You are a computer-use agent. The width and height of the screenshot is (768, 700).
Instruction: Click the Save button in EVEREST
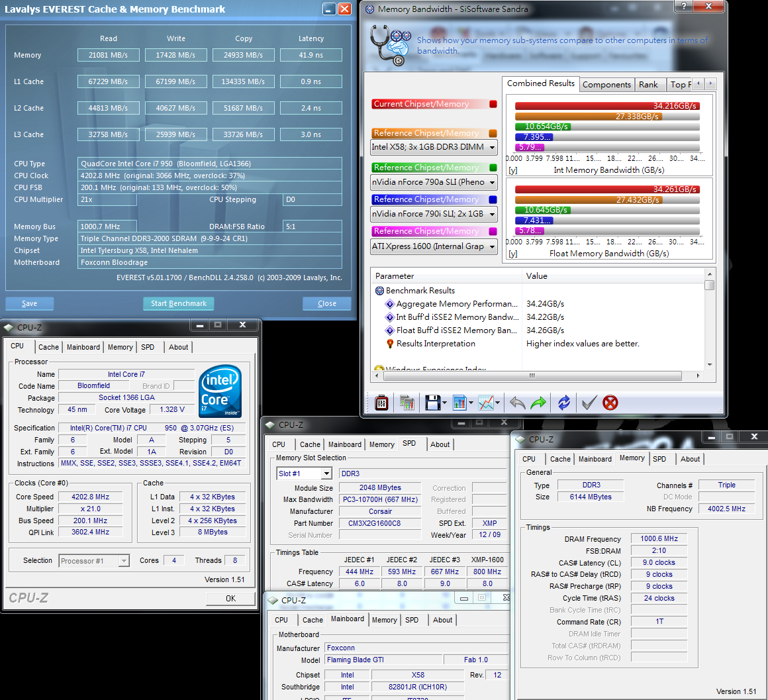tap(29, 304)
